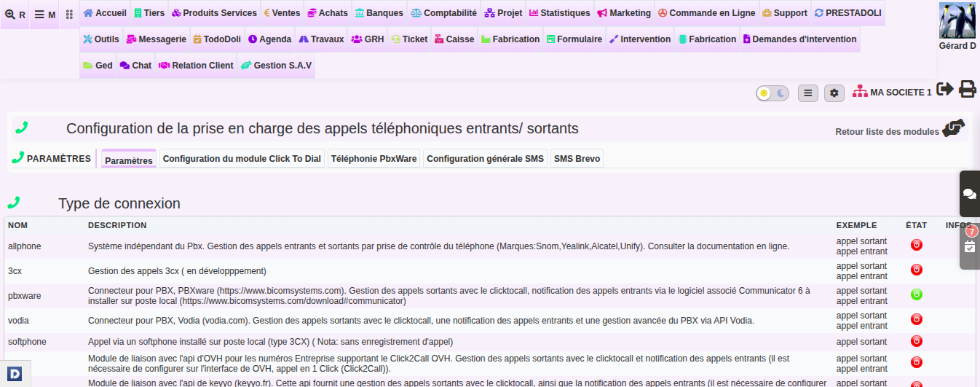Open the Chat menu

point(135,66)
